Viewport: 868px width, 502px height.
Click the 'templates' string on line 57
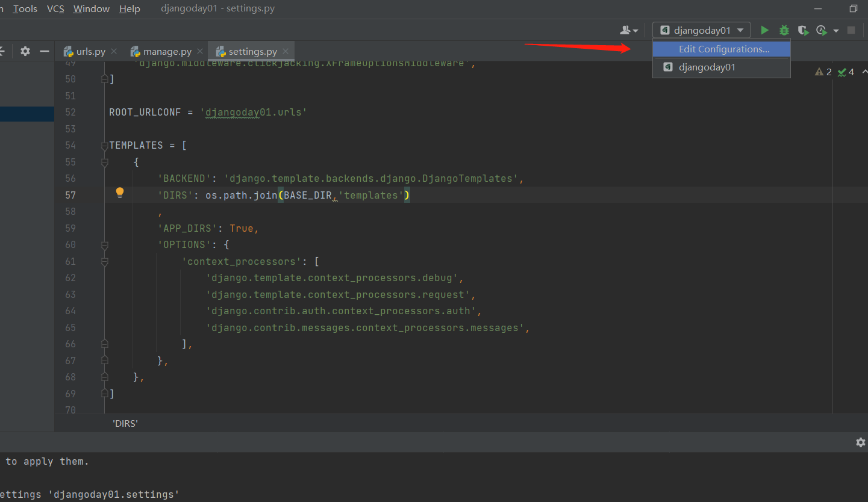point(371,196)
